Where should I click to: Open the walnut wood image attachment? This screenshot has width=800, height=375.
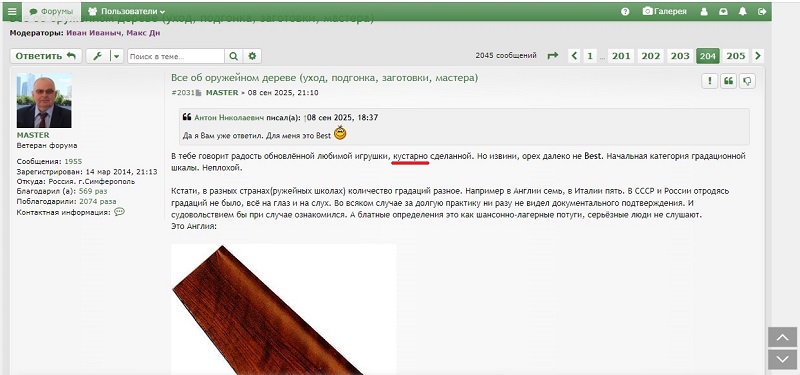[x=284, y=309]
